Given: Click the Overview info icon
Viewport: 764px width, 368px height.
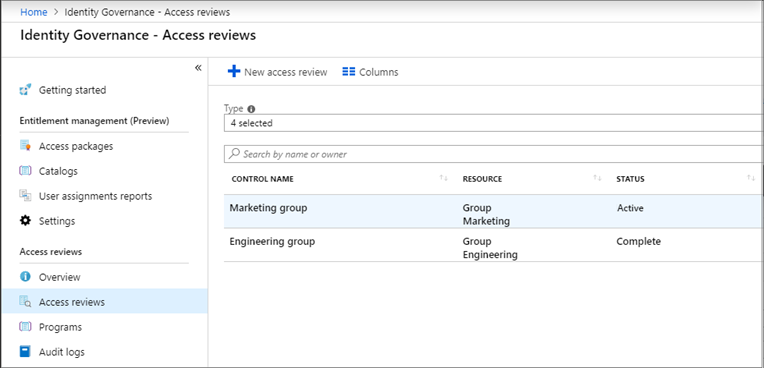Looking at the screenshot, I should click(25, 277).
